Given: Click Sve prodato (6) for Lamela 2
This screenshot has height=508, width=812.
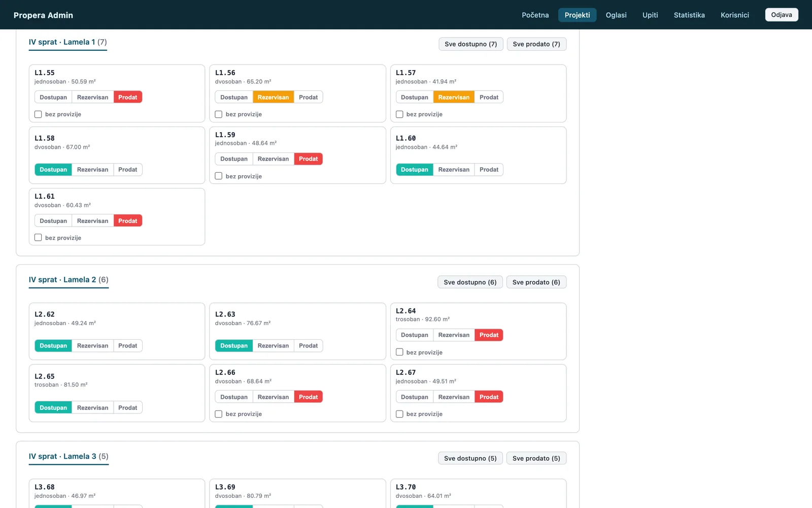Looking at the screenshot, I should 536,282.
